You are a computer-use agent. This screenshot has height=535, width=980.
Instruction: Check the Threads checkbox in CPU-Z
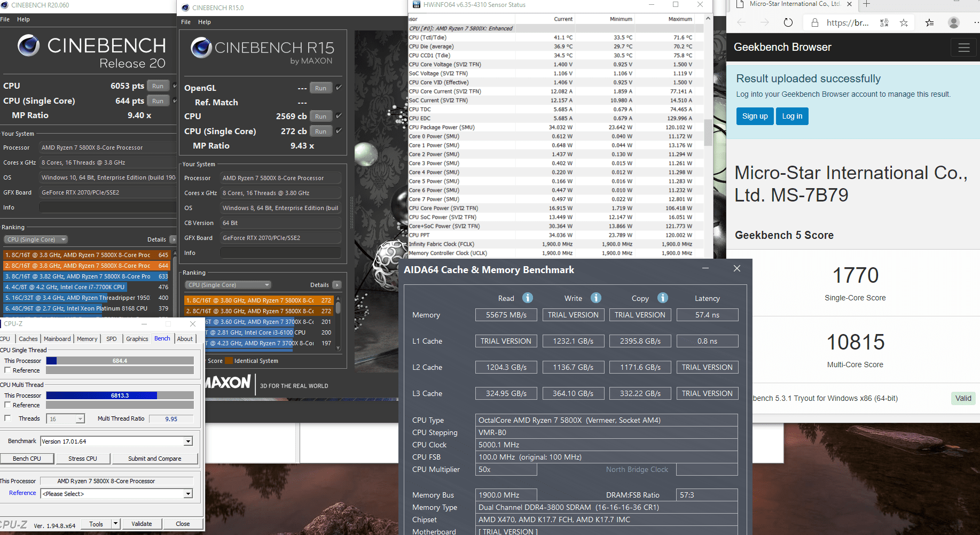coord(7,418)
